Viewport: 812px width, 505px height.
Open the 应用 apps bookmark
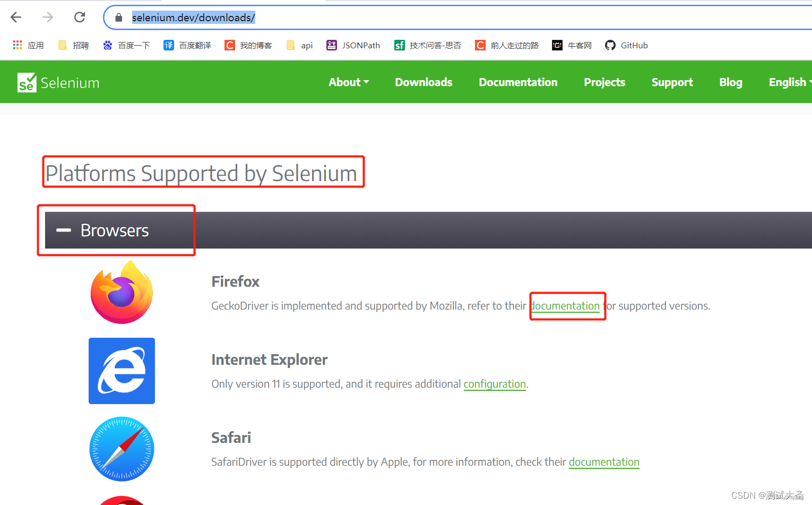(x=29, y=45)
